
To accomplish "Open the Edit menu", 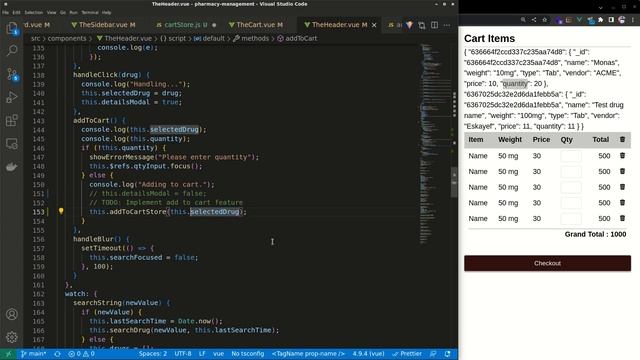I will [x=16, y=13].
